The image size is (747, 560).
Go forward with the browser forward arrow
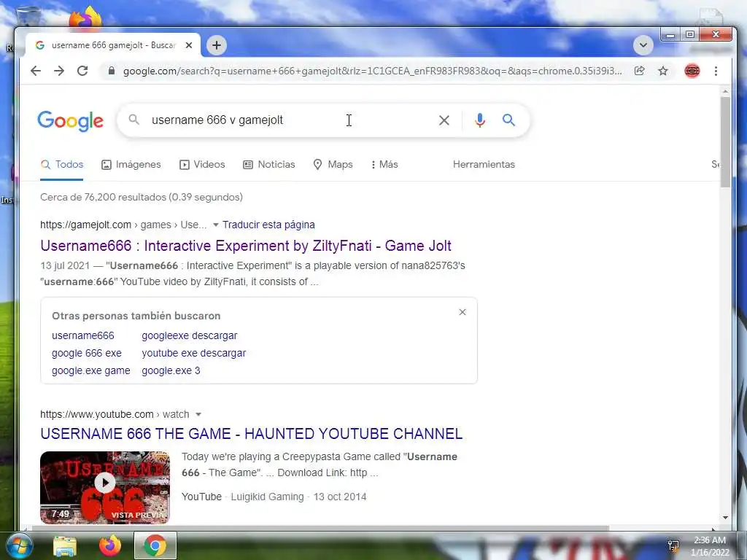point(59,71)
